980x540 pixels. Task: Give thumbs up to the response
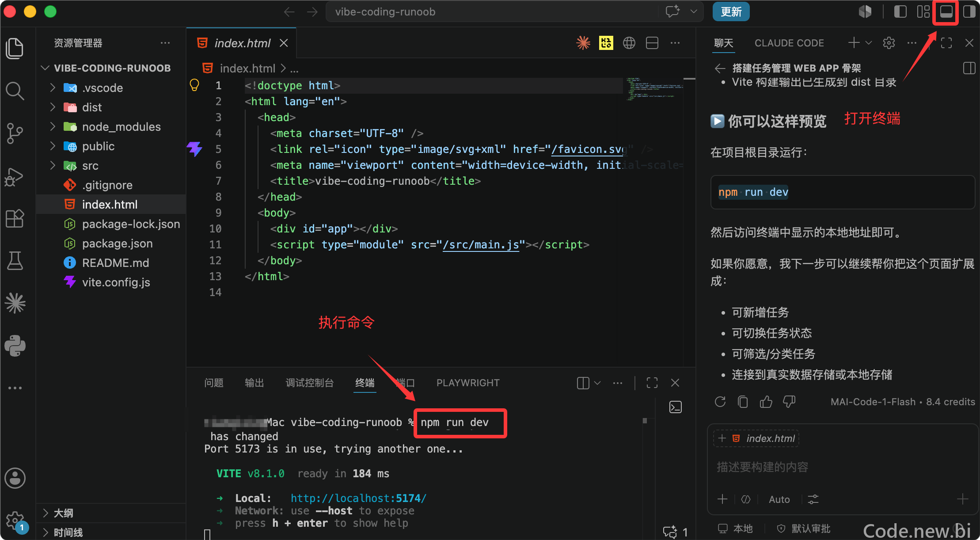[x=766, y=402]
